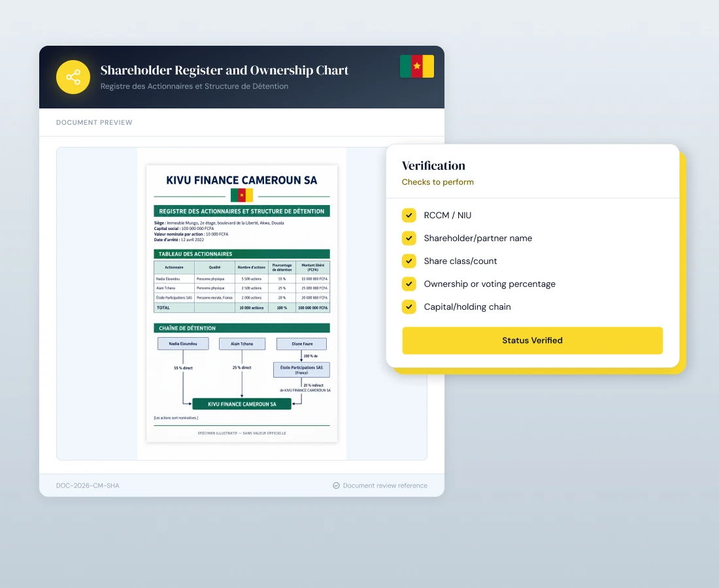Toggle the Capital/holding chain checkbox
The width and height of the screenshot is (719, 588).
tap(409, 306)
